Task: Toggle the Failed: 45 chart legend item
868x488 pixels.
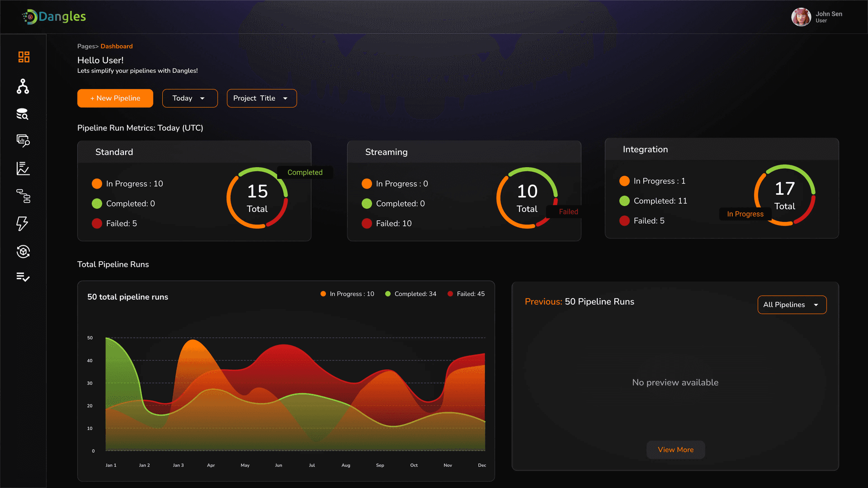Action: (466, 294)
